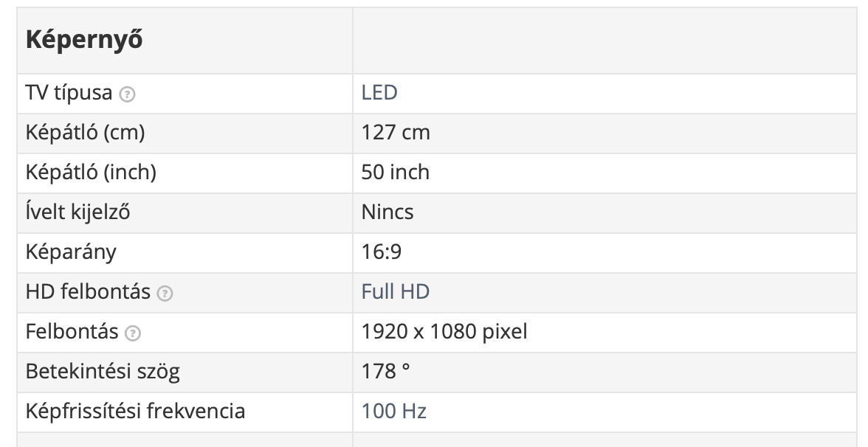Select the 50 inch value
This screenshot has width=868, height=447.
tap(396, 173)
